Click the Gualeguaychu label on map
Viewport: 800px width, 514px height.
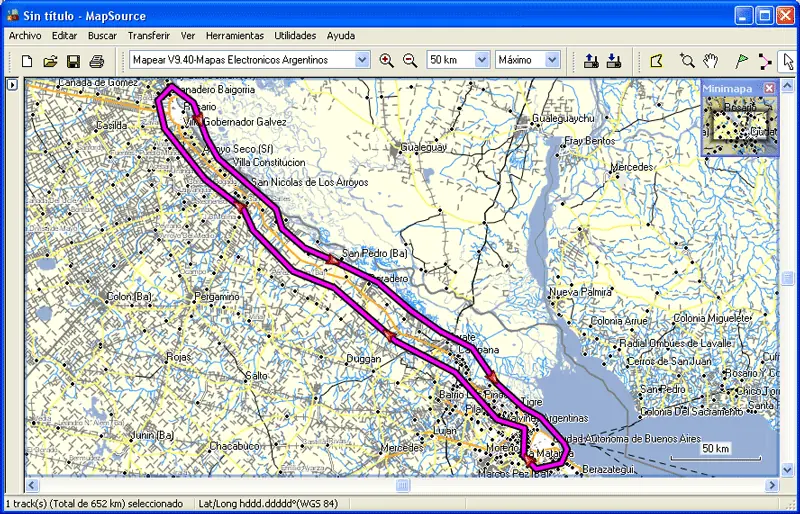tap(563, 118)
